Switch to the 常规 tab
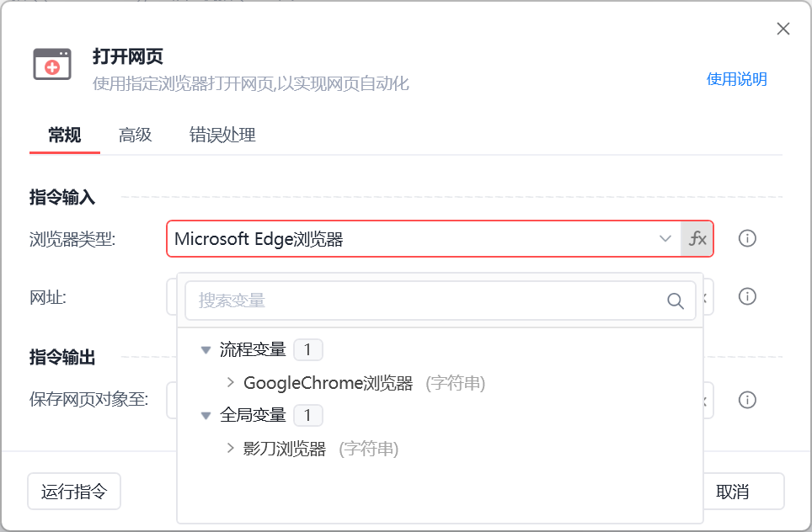 tap(65, 135)
